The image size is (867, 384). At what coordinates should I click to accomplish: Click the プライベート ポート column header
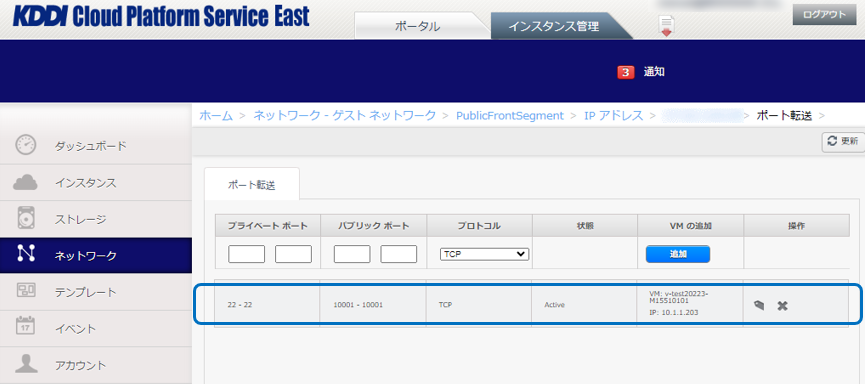(268, 226)
